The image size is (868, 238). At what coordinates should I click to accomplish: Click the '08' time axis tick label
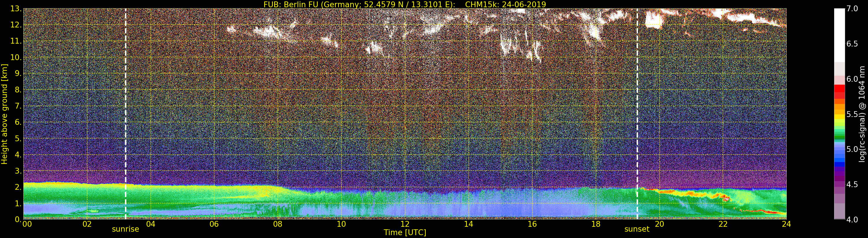[278, 224]
